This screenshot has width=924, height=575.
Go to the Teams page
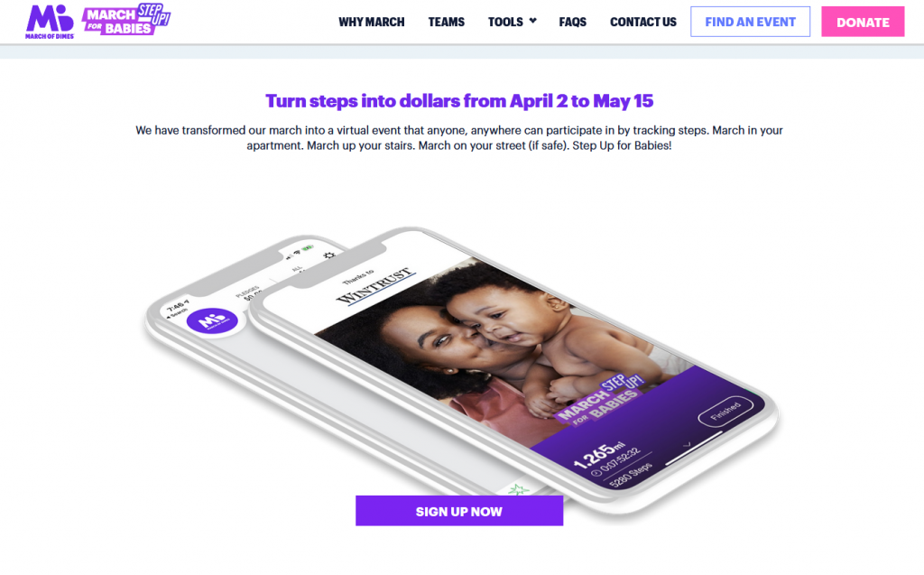click(446, 22)
